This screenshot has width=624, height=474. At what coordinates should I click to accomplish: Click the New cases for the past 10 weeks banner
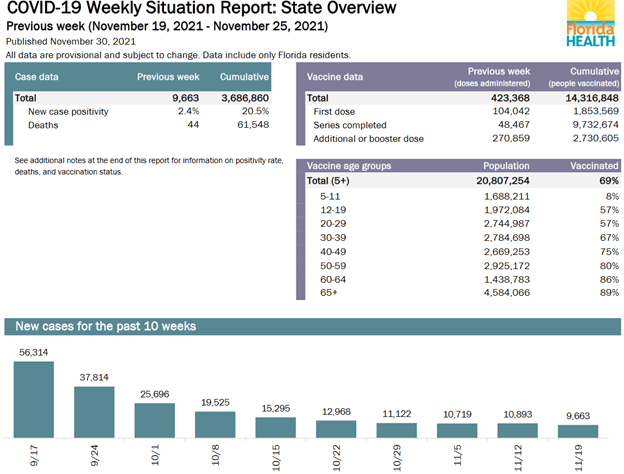[x=311, y=327]
